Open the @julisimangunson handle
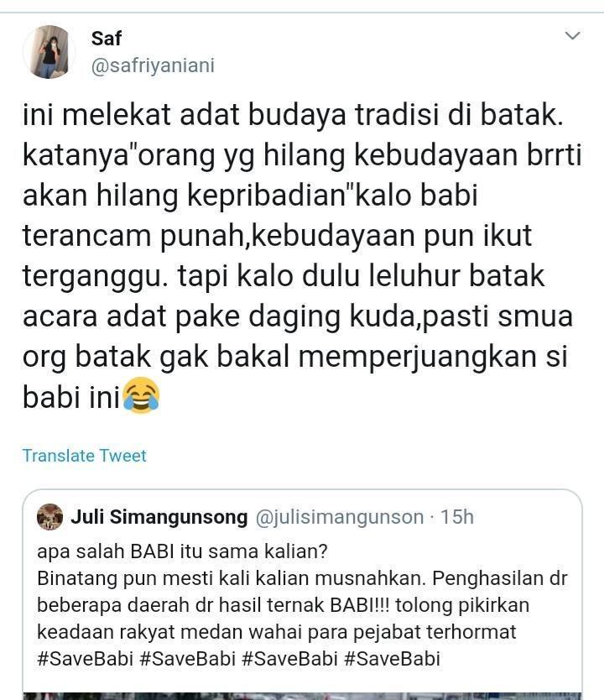Image resolution: width=604 pixels, height=700 pixels. [340, 517]
